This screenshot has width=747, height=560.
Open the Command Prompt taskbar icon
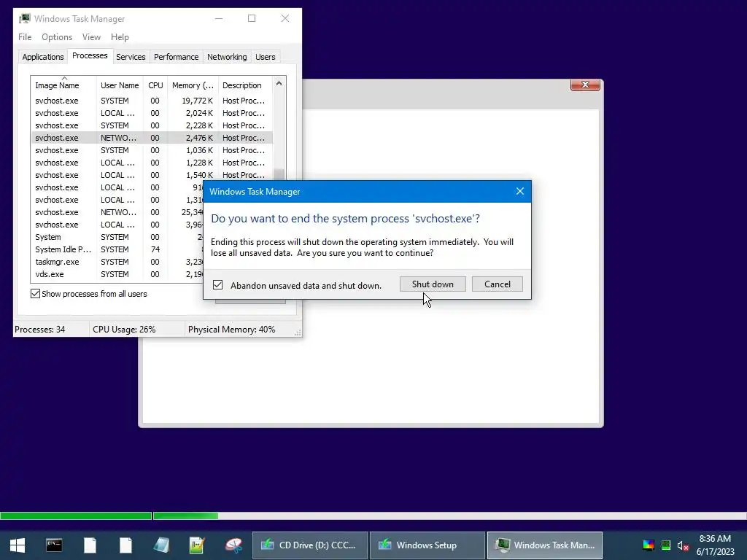tap(54, 545)
